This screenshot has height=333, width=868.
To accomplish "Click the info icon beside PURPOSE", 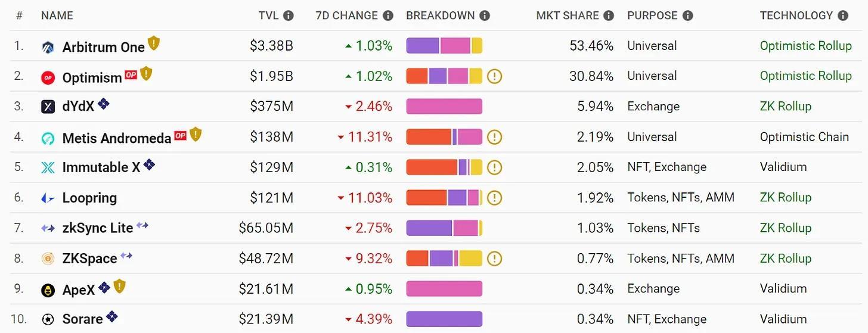I will 688,15.
